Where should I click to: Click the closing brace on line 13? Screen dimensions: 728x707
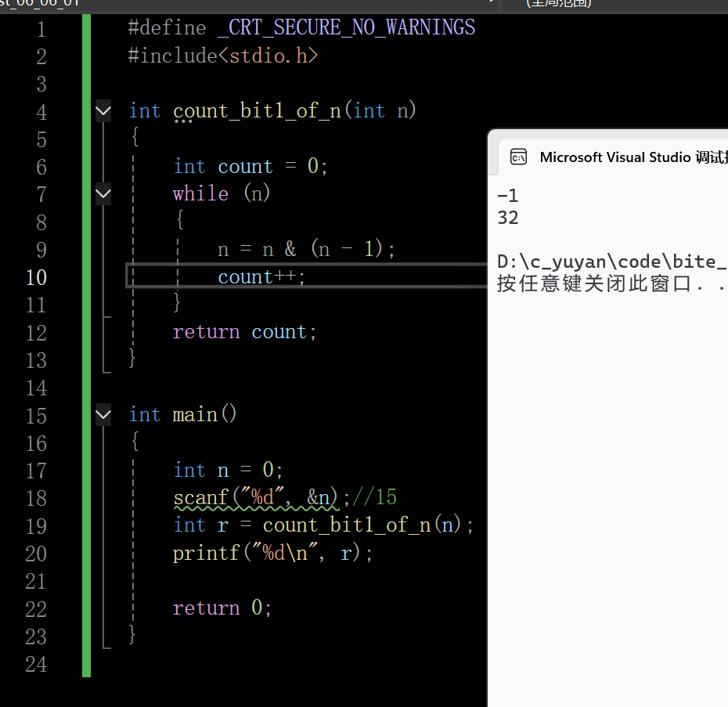pos(132,359)
